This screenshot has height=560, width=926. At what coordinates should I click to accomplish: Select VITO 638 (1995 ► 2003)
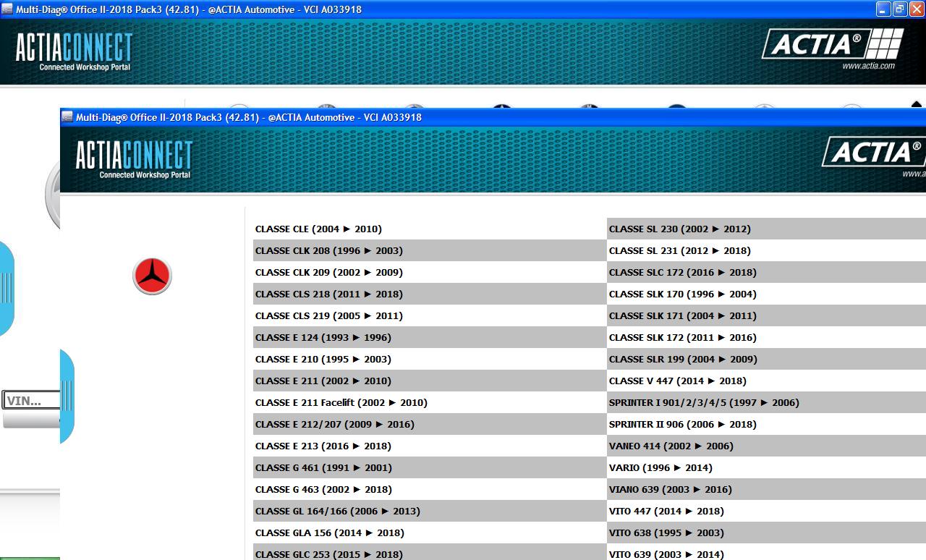[767, 533]
